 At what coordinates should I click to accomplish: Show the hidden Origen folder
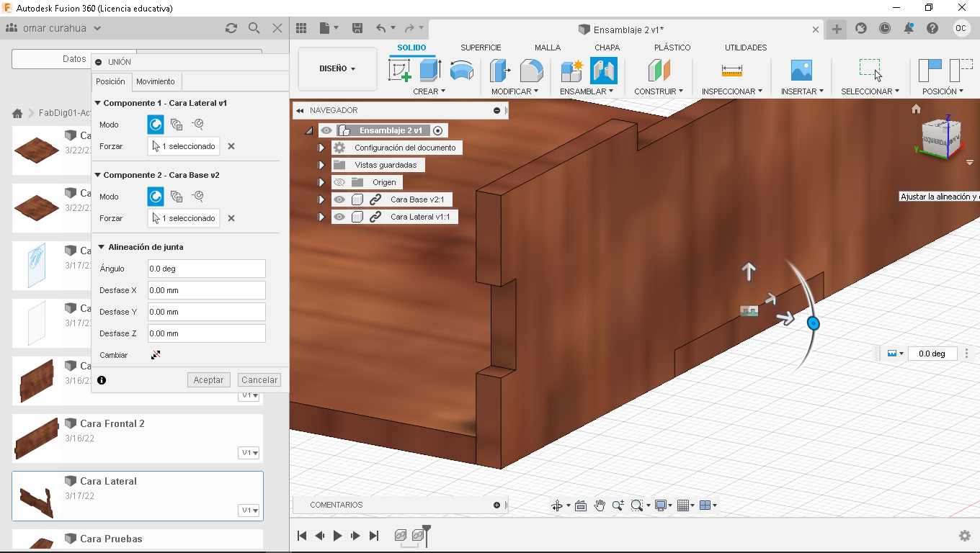339,182
